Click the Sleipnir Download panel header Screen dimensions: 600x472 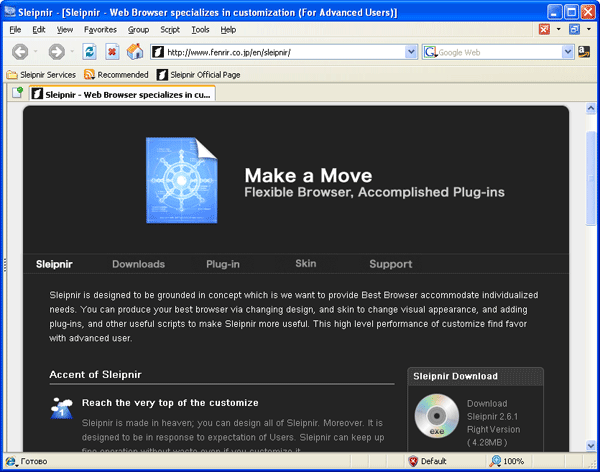[475, 376]
